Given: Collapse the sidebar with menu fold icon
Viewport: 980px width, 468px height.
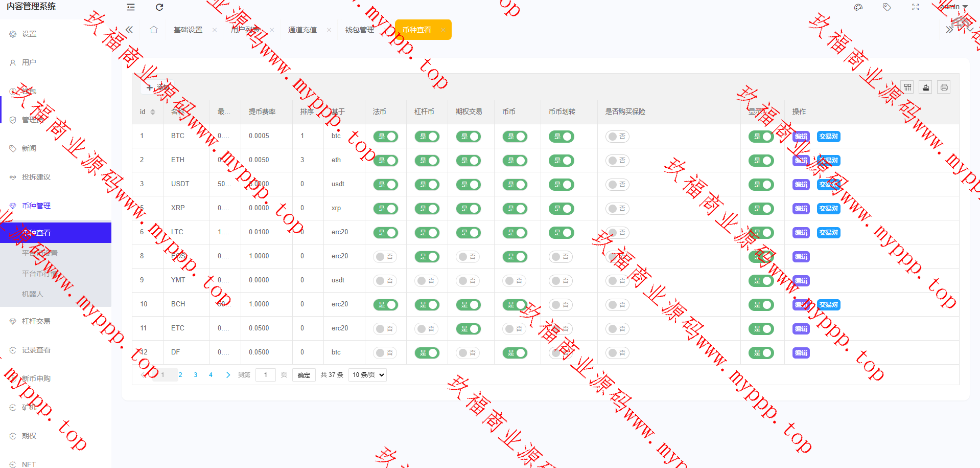Looking at the screenshot, I should click(131, 7).
